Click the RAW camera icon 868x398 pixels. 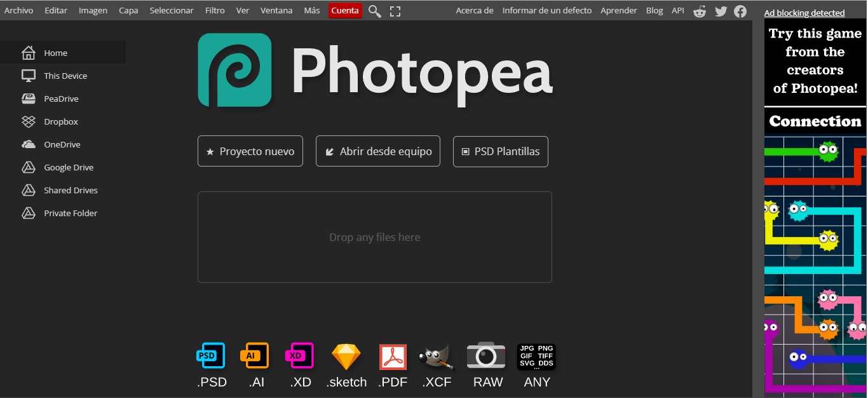[486, 355]
